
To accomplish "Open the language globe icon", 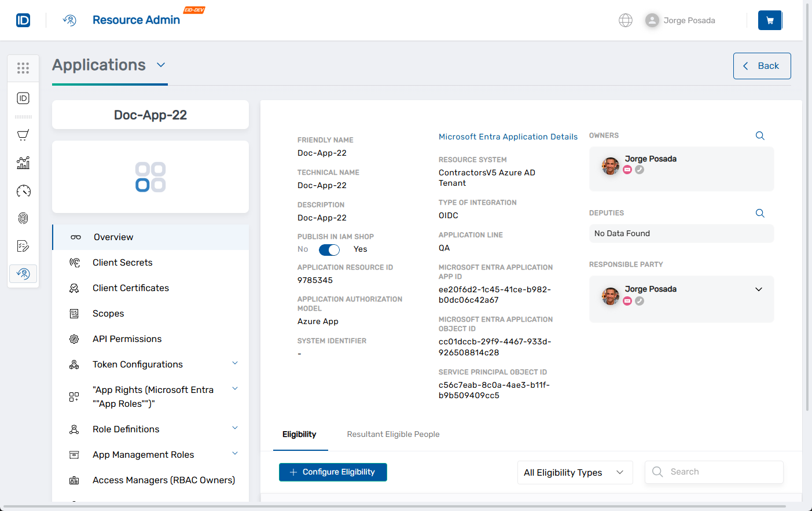I will point(626,20).
